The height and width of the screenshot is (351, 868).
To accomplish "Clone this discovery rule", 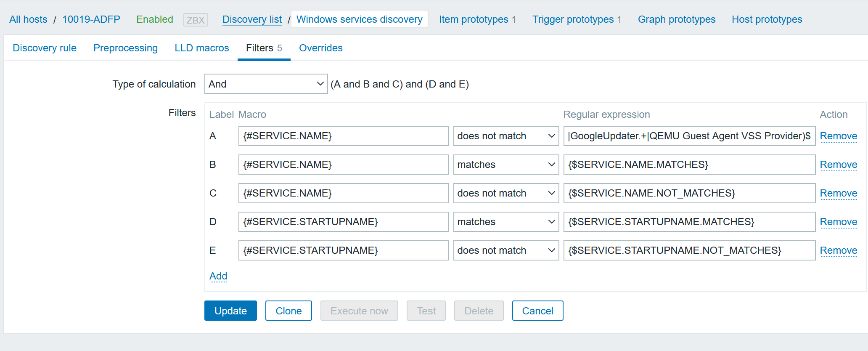I will (288, 311).
